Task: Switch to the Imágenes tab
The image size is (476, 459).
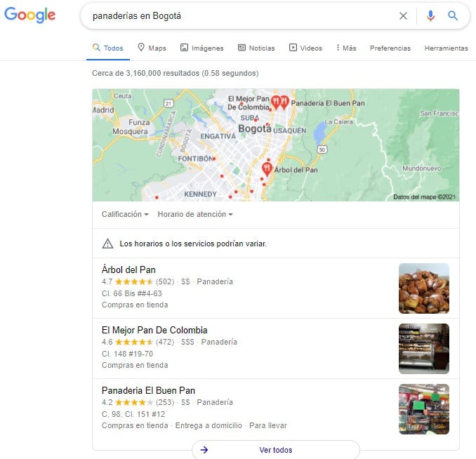Action: (x=202, y=48)
